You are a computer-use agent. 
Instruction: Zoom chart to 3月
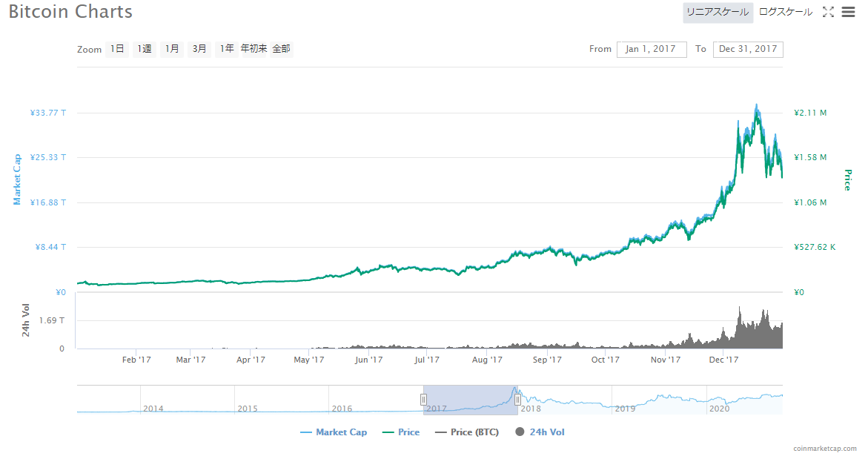(x=199, y=49)
